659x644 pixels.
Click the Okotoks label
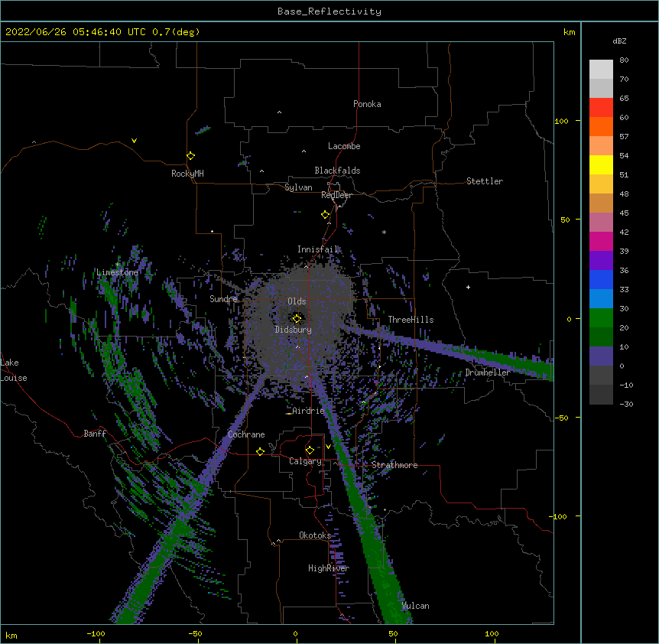(315, 535)
